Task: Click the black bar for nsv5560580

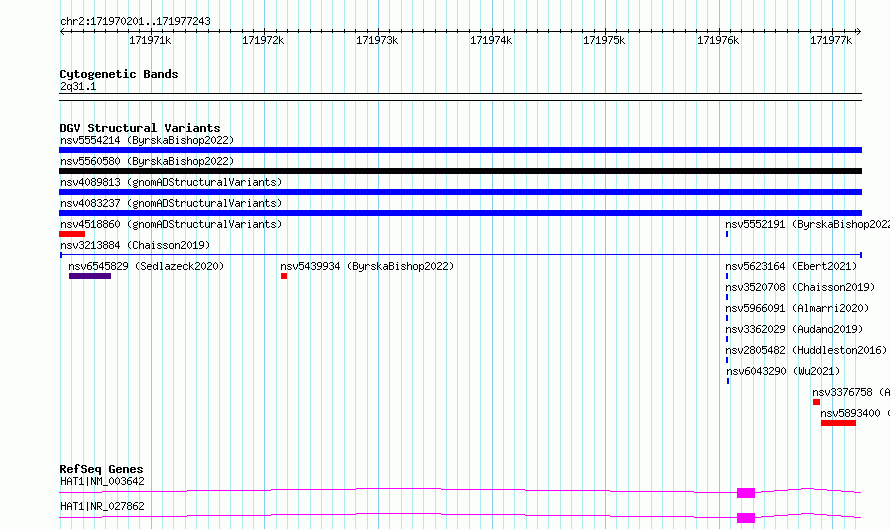Action: point(460,171)
